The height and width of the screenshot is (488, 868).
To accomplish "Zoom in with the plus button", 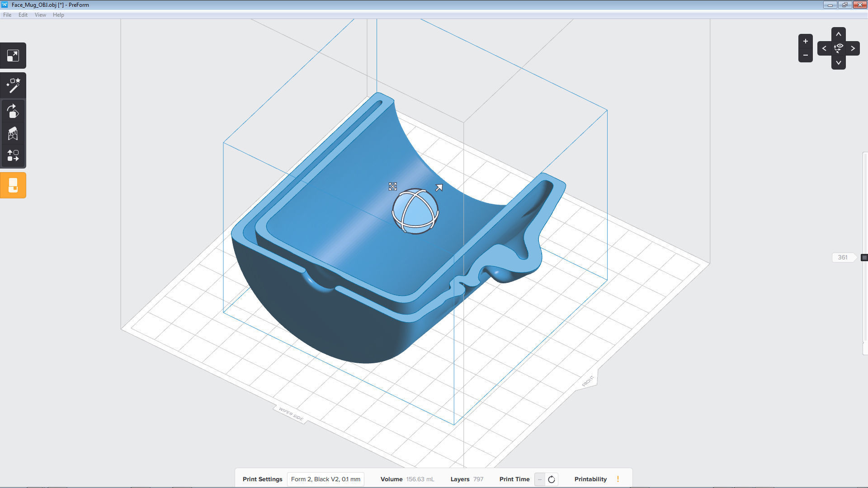I will click(805, 41).
